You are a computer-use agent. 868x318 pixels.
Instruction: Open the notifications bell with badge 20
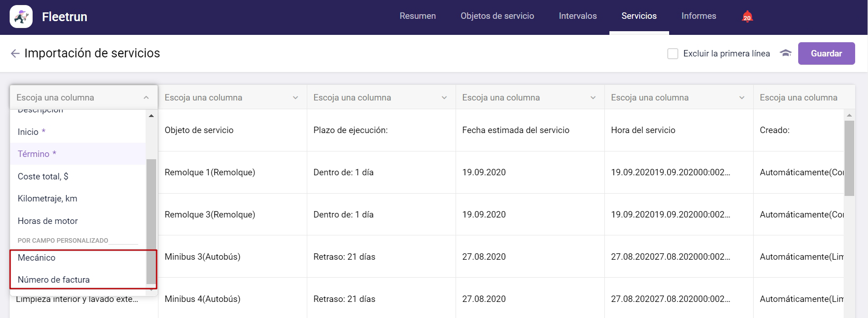747,17
